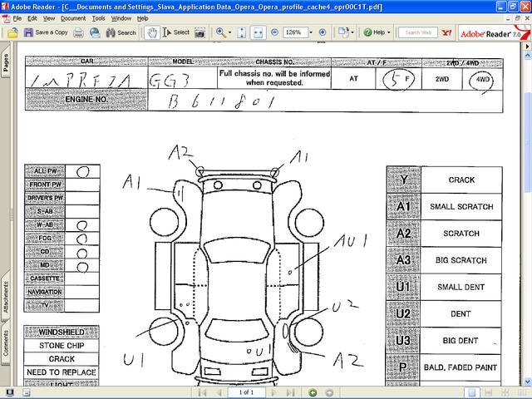This screenshot has width=532, height=399.
Task: Open the Document menu
Action: pos(73,18)
